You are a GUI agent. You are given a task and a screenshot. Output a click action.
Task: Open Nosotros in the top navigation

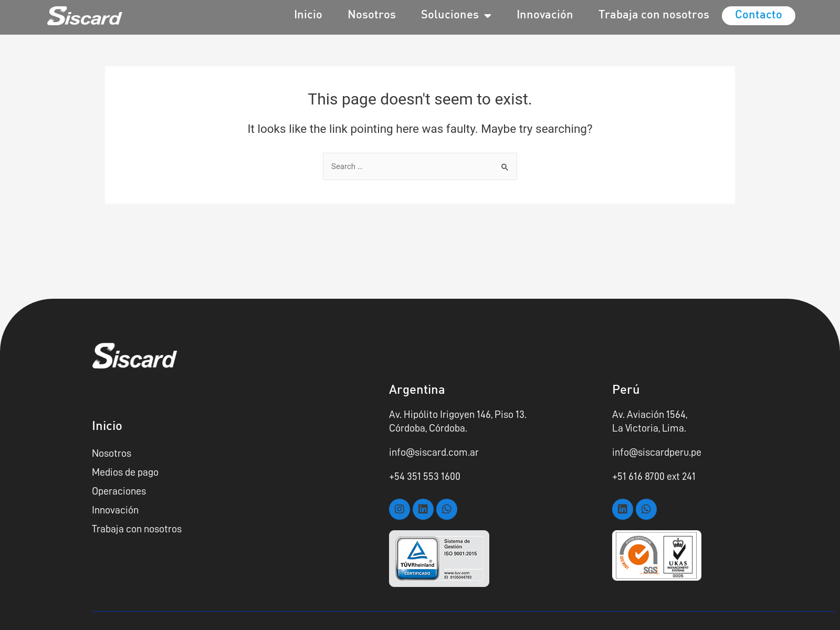(x=372, y=15)
